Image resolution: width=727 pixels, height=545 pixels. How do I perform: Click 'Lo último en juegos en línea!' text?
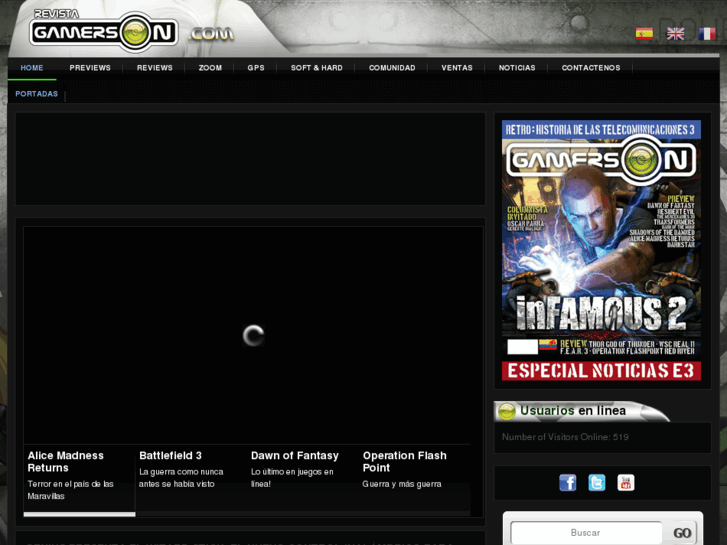click(292, 478)
